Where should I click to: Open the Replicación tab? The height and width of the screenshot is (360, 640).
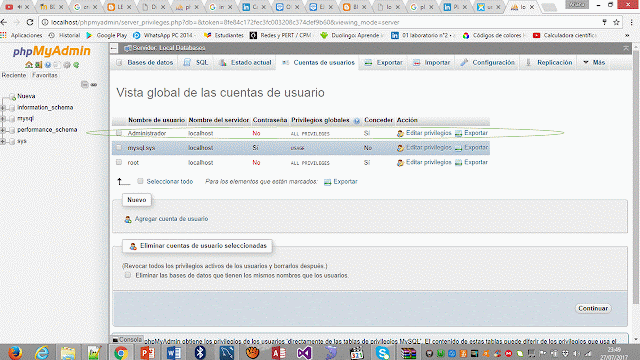pos(549,62)
